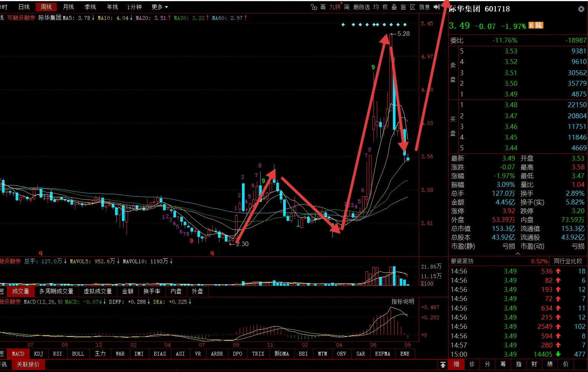Switch to the BOLL indicator

(x=78, y=354)
